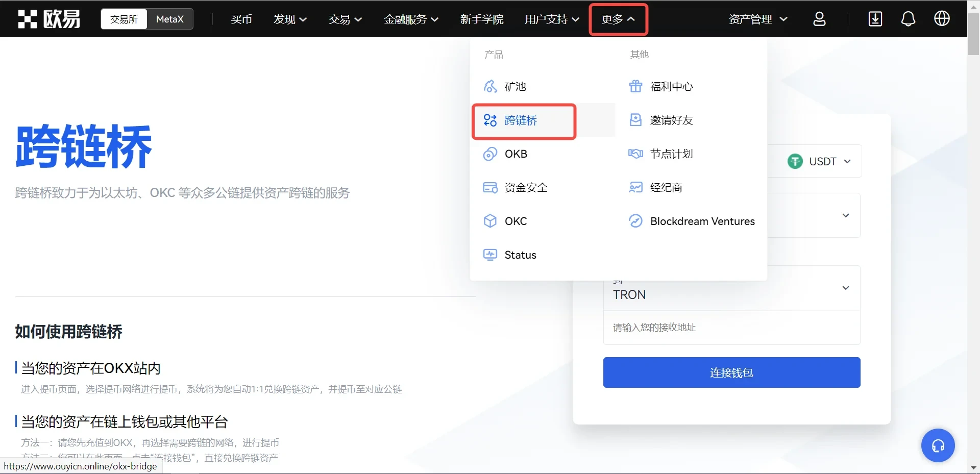The width and height of the screenshot is (980, 474).
Task: Click the 邀请好友 invite icon
Action: pos(635,120)
